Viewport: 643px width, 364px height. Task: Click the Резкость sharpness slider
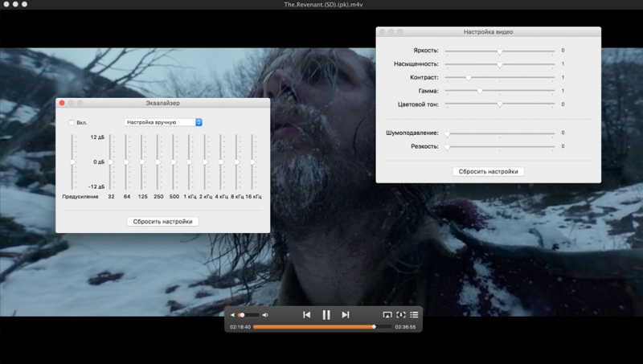click(499, 147)
